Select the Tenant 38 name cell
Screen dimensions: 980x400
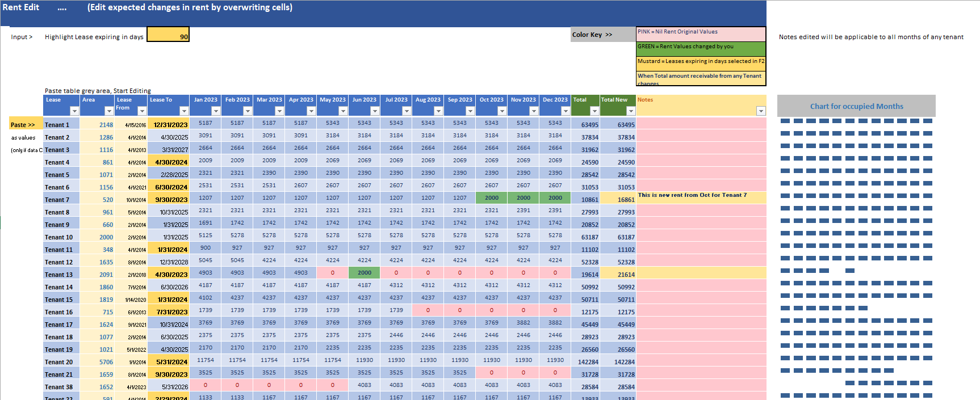coord(61,386)
